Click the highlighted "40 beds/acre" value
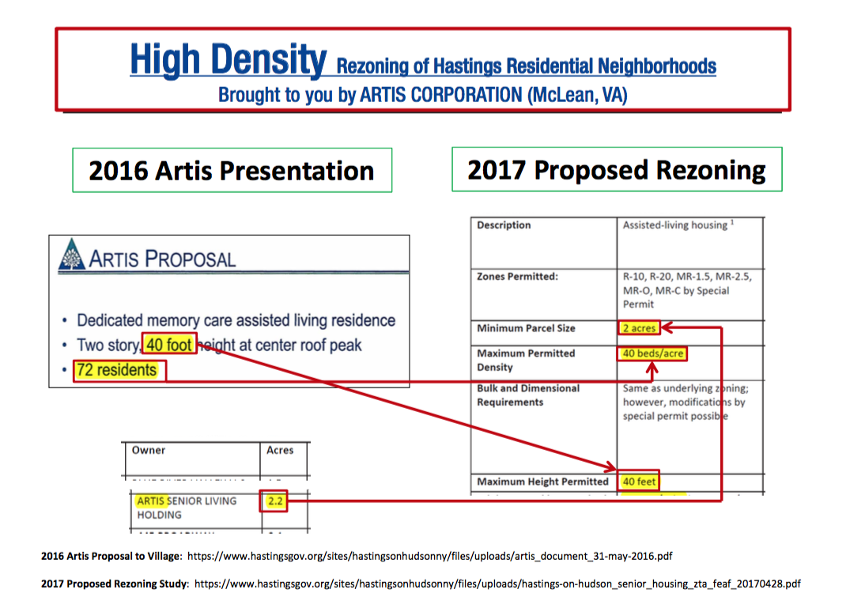This screenshot has width=850, height=616. pyautogui.click(x=652, y=353)
